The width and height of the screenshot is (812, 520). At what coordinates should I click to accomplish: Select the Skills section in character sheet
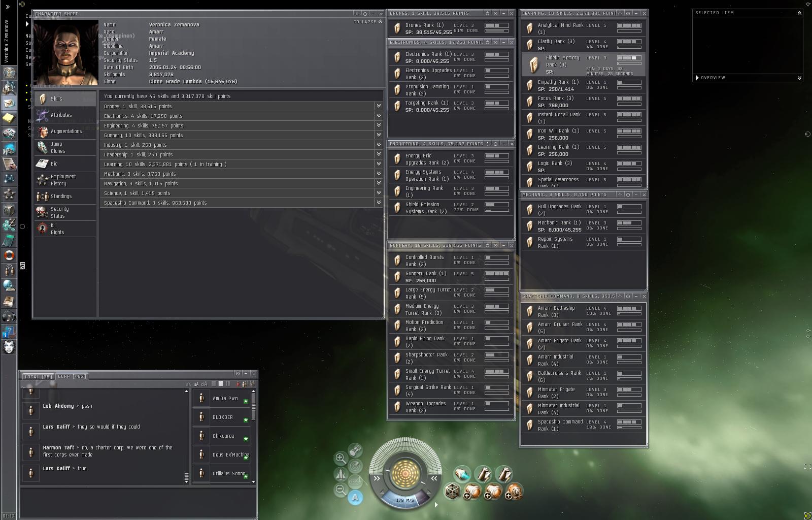click(65, 99)
